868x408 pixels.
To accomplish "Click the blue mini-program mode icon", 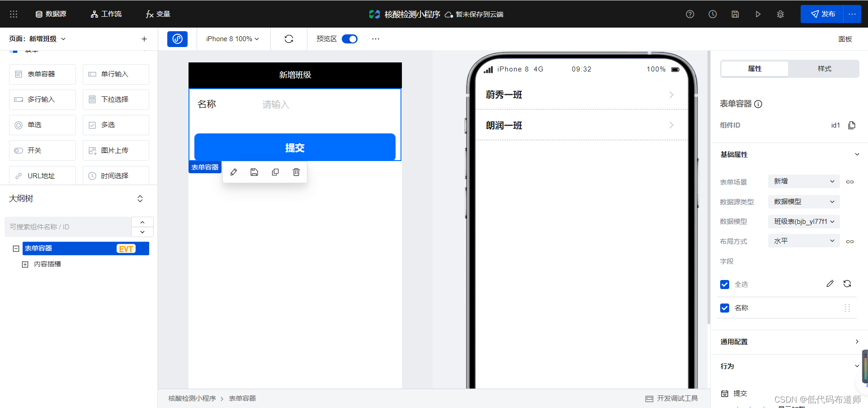I will 177,39.
